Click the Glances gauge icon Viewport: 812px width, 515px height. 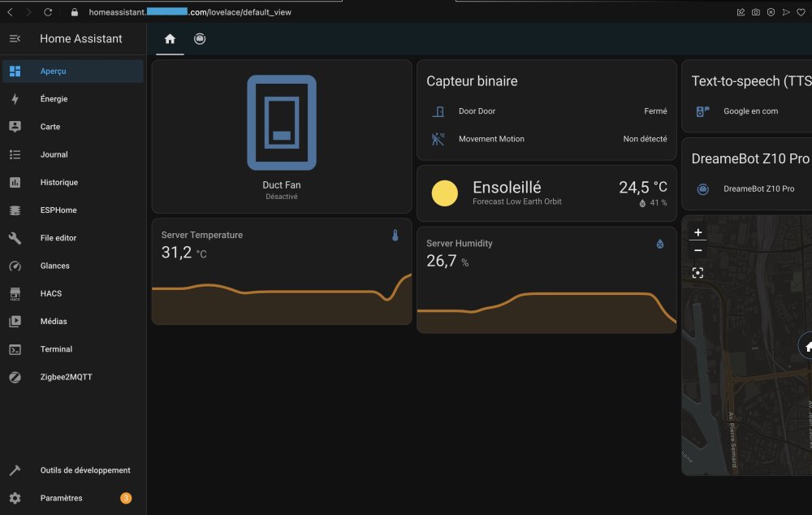click(x=15, y=266)
